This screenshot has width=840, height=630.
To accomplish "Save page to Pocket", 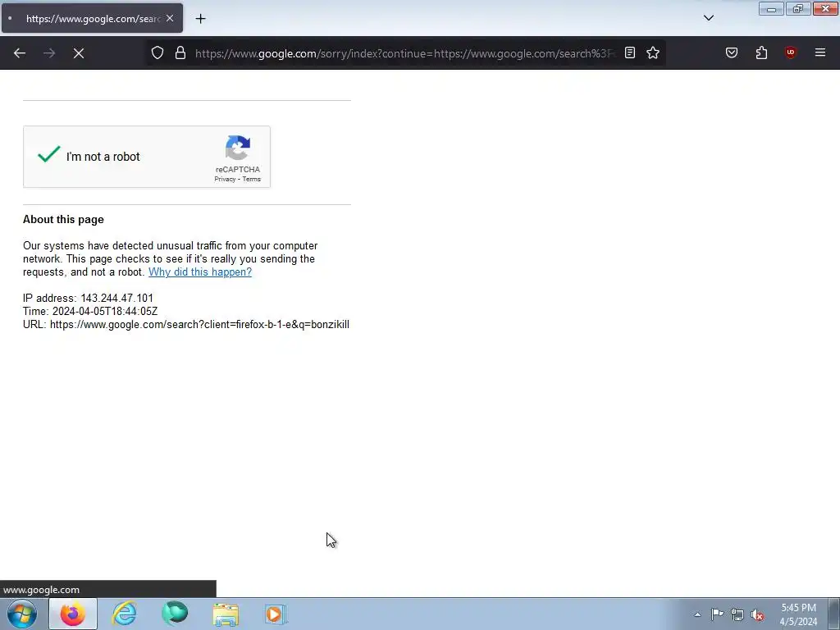I will tap(732, 53).
